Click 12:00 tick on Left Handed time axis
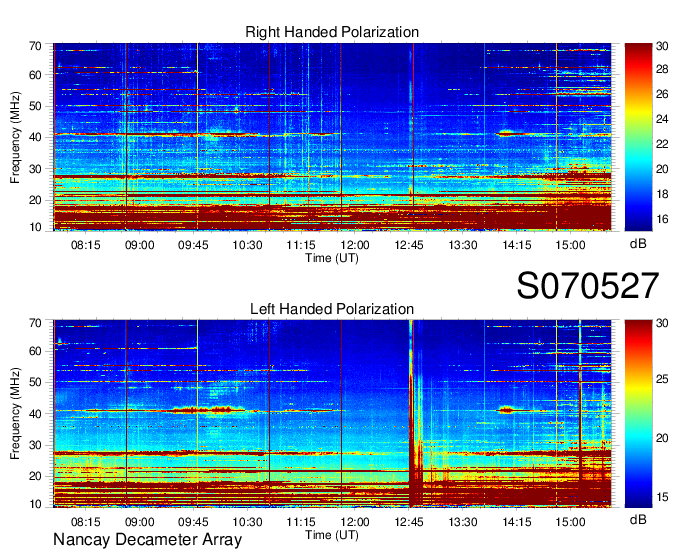680x552 pixels. 355,522
